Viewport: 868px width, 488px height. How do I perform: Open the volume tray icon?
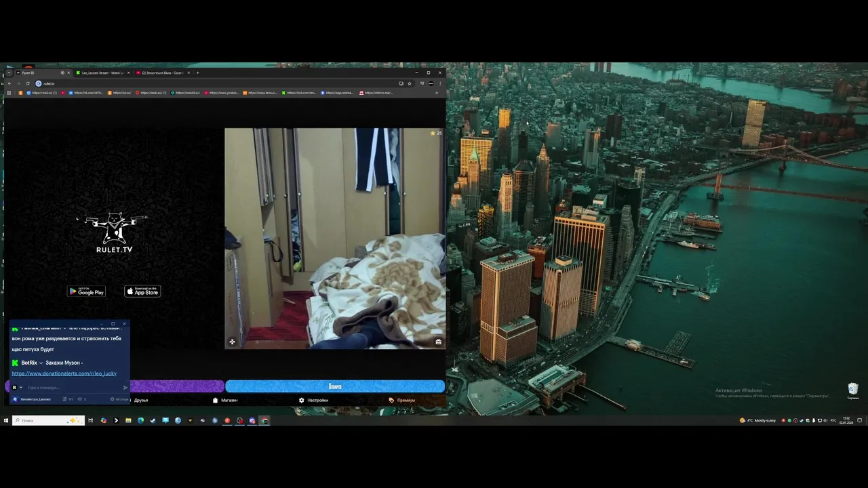[825, 421]
